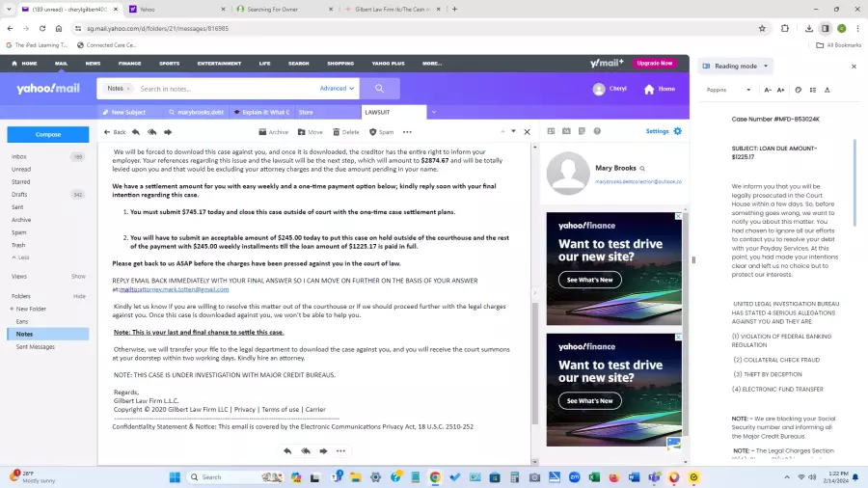Reply all using top toolbar double arrow
Viewport: 868px width, 488px height.
[151, 132]
